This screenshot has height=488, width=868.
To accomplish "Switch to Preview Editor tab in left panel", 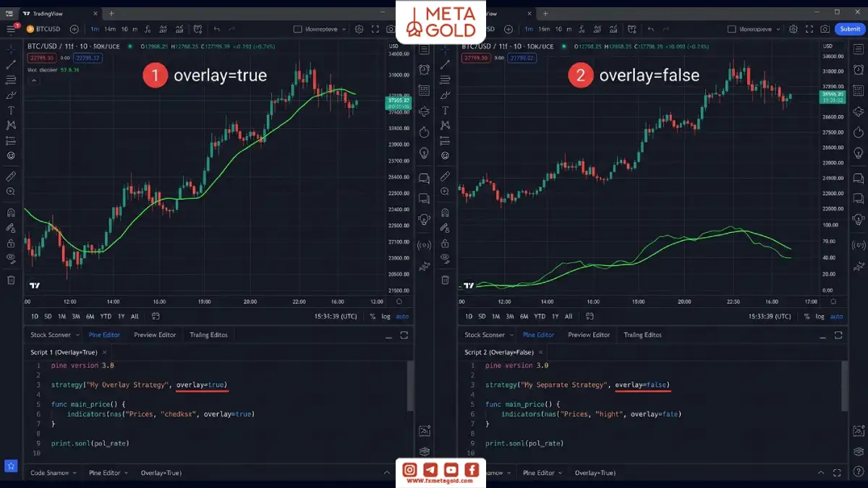I will click(155, 335).
